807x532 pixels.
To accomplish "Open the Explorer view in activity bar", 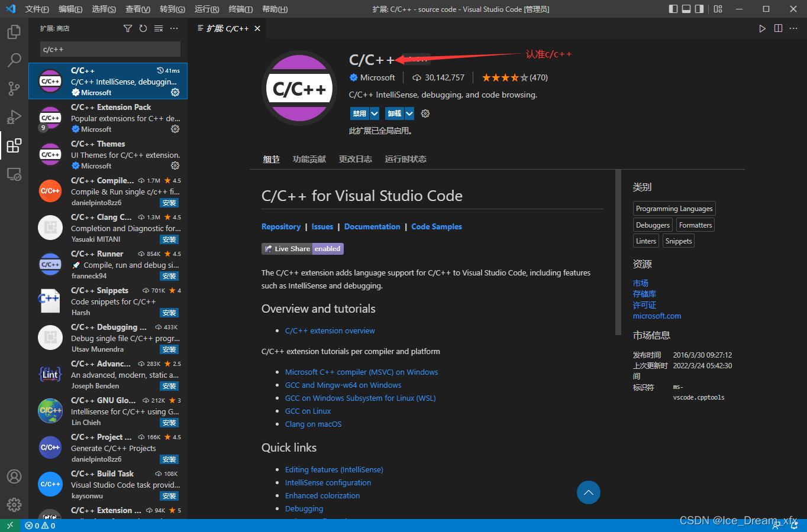I will (14, 31).
